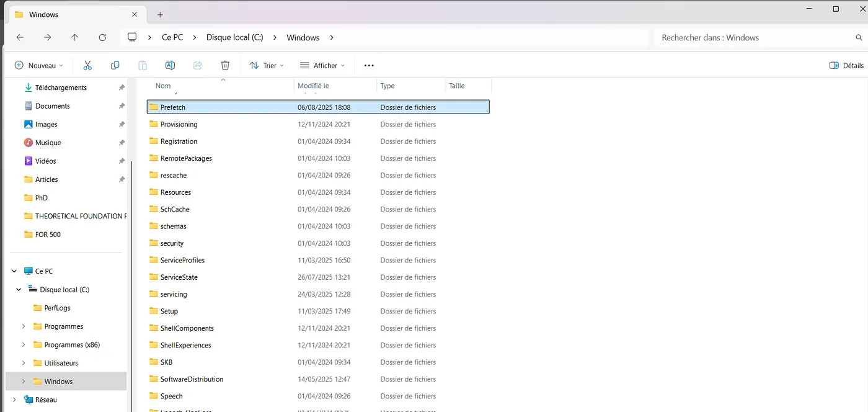This screenshot has width=868, height=412.
Task: Click the Prefetch folder icon
Action: pos(154,107)
